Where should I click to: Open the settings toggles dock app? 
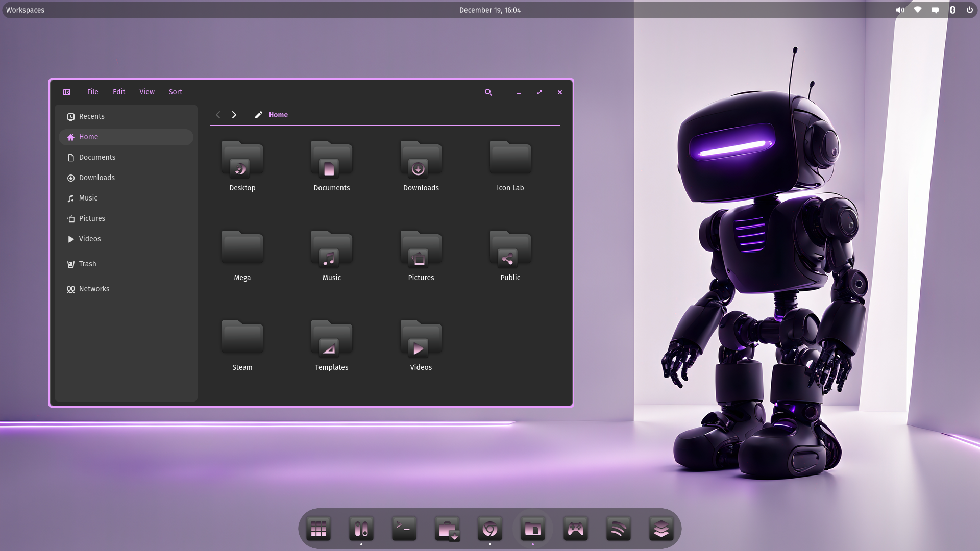coord(361,529)
